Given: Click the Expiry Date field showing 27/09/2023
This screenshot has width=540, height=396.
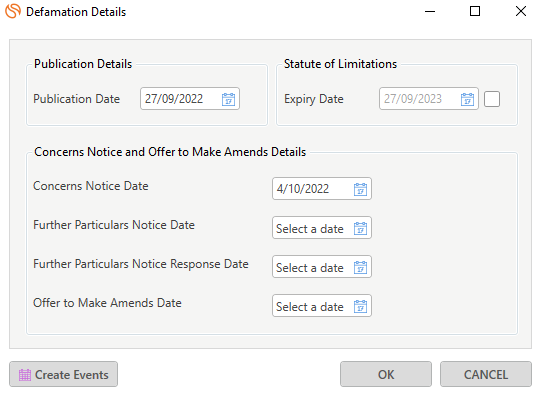Looking at the screenshot, I should click(429, 99).
